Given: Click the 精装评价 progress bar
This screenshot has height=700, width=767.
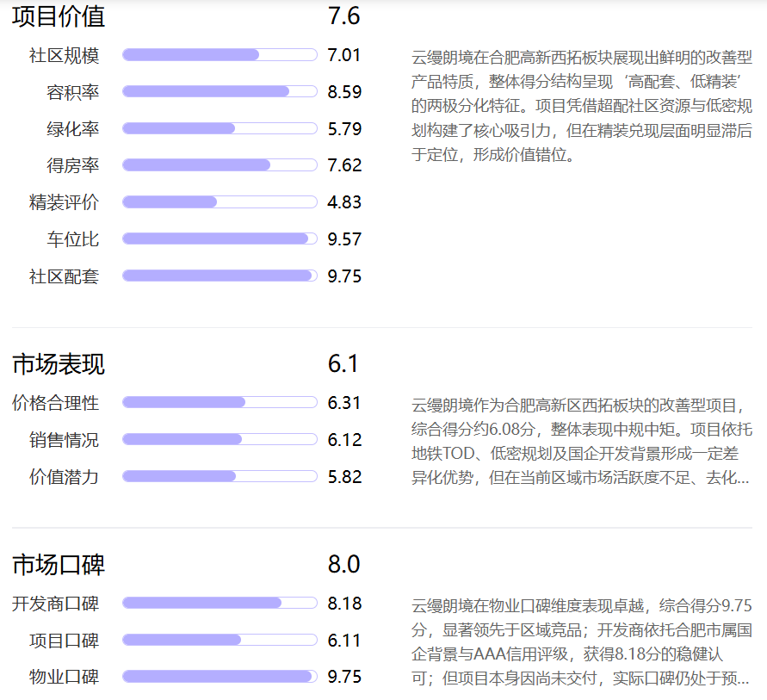Looking at the screenshot, I should [220, 202].
